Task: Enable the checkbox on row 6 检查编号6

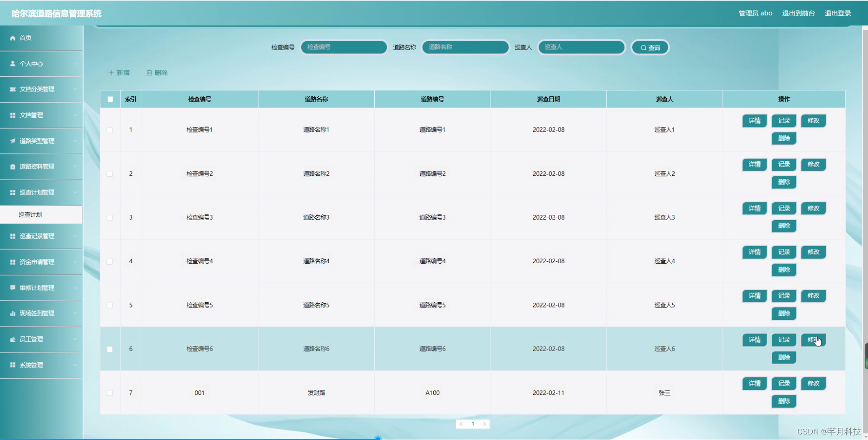Action: 110,348
